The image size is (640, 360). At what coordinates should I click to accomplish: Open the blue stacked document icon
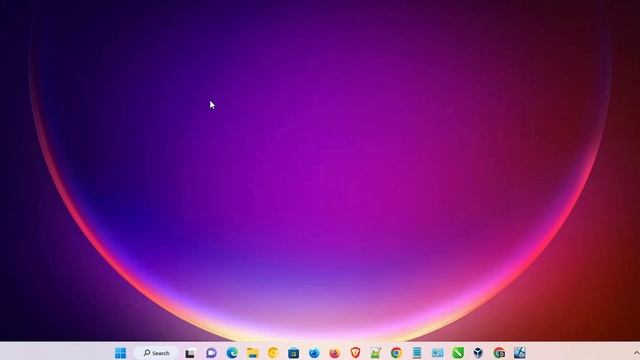tap(417, 353)
